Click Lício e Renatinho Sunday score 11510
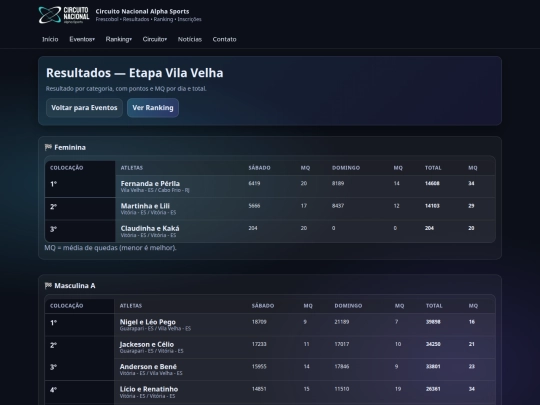This screenshot has width=540, height=405. coord(342,389)
